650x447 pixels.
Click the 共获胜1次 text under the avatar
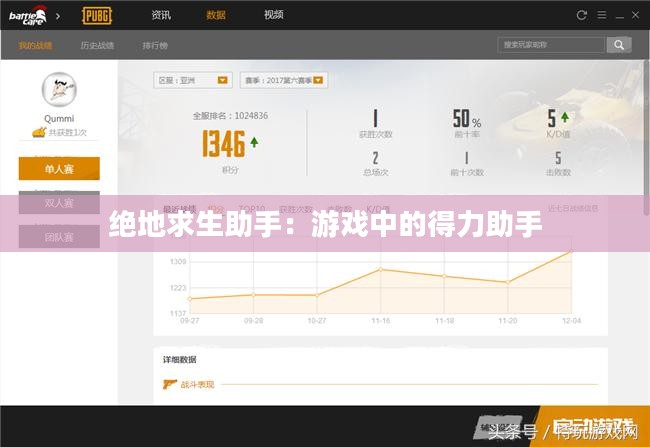click(68, 133)
